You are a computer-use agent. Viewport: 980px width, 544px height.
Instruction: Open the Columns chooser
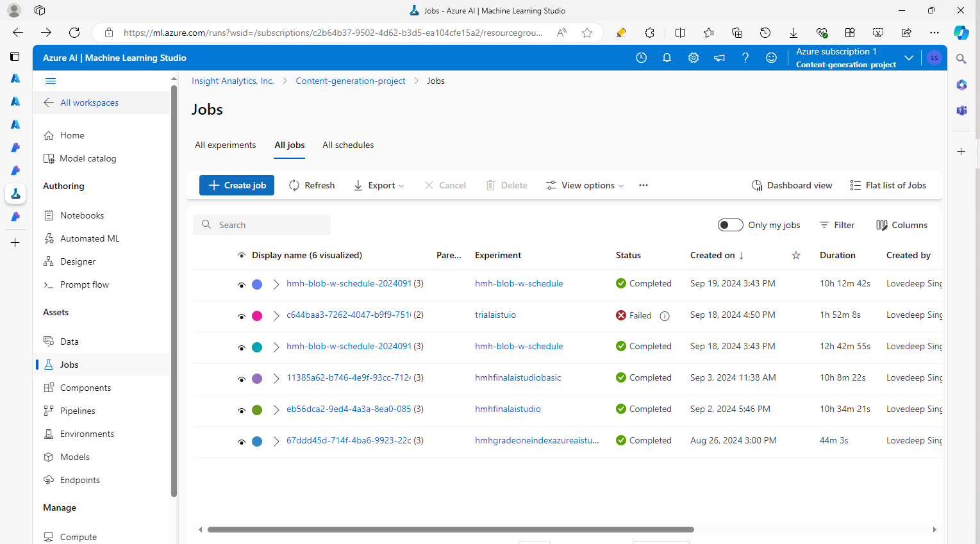[902, 225]
